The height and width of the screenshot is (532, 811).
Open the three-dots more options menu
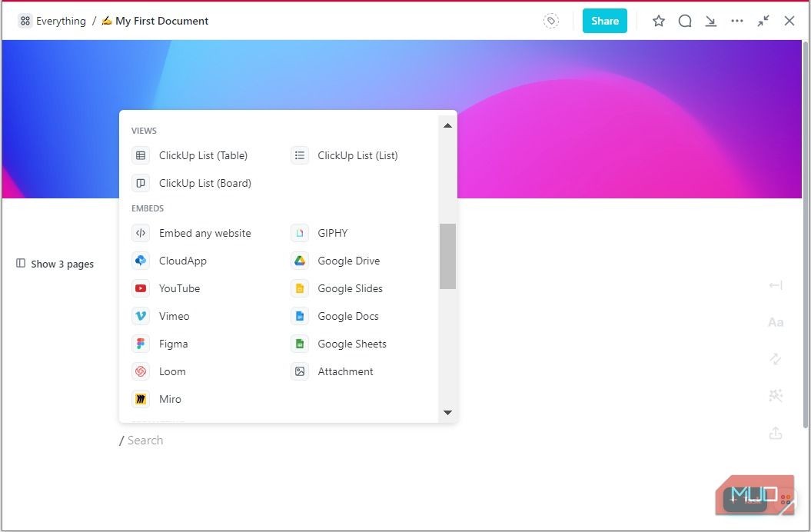737,22
